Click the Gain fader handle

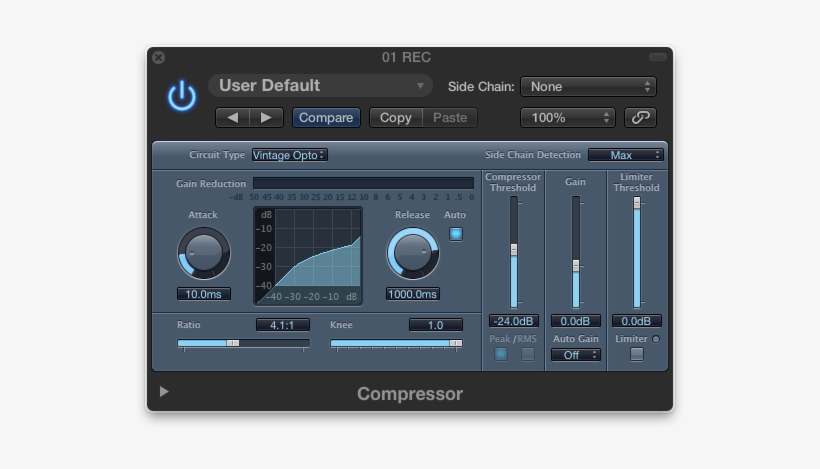(x=576, y=266)
